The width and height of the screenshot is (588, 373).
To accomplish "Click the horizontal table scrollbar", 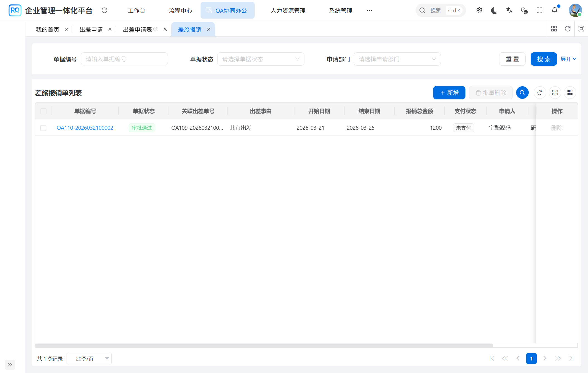I will tap(264, 345).
